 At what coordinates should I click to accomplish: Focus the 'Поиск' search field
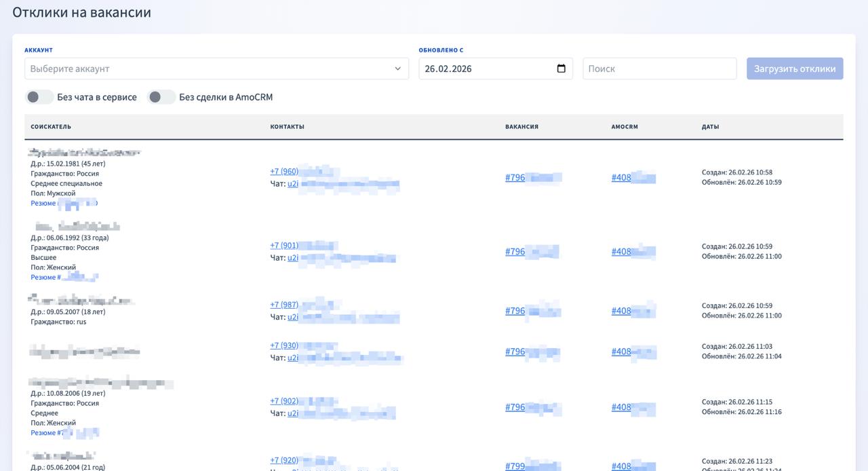[x=659, y=69]
